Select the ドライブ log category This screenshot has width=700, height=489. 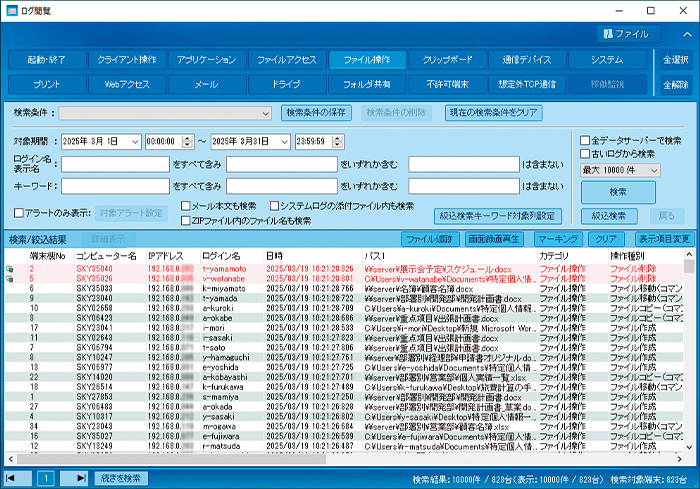pyautogui.click(x=287, y=84)
